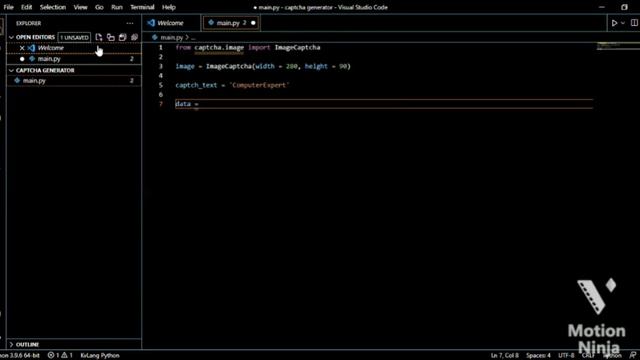Open the Selection menu
This screenshot has width=640, height=360.
click(x=53, y=7)
